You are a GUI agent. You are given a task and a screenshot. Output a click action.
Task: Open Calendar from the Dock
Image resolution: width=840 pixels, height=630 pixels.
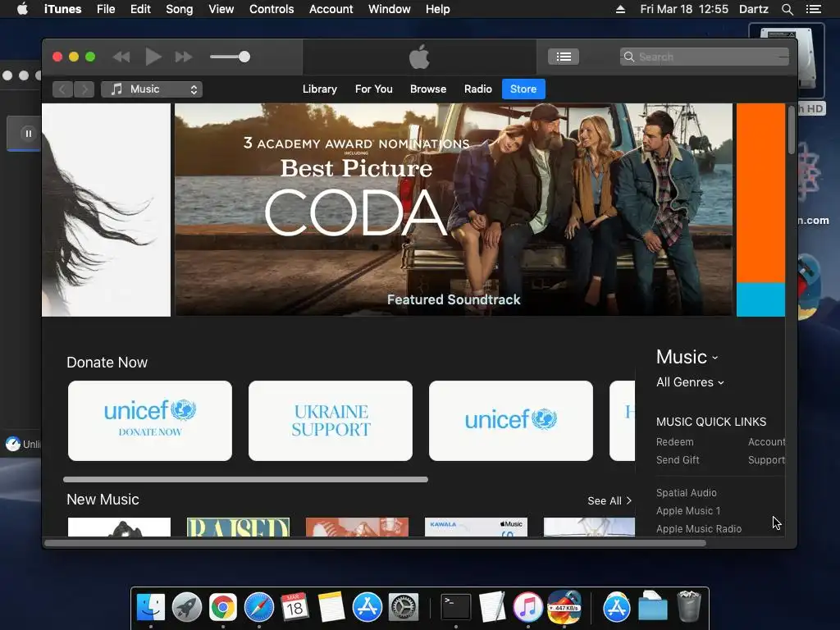point(294,608)
